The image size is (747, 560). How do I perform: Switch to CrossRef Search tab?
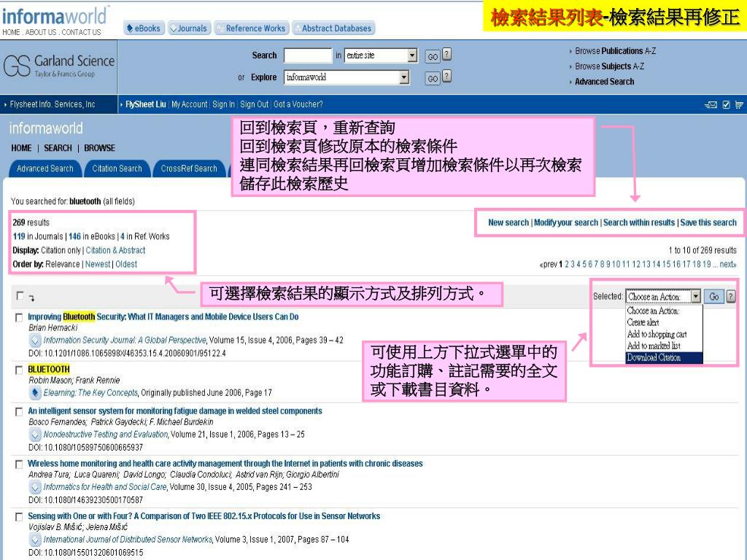point(189,168)
